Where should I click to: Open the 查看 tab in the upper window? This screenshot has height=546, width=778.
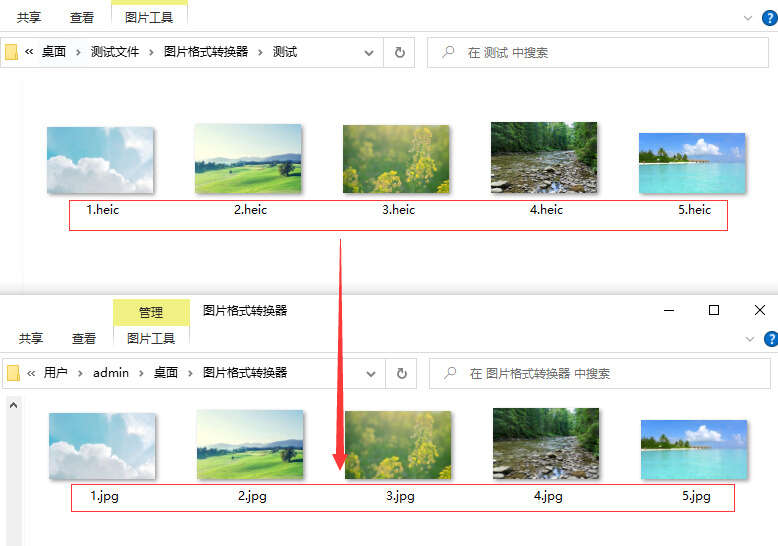82,17
